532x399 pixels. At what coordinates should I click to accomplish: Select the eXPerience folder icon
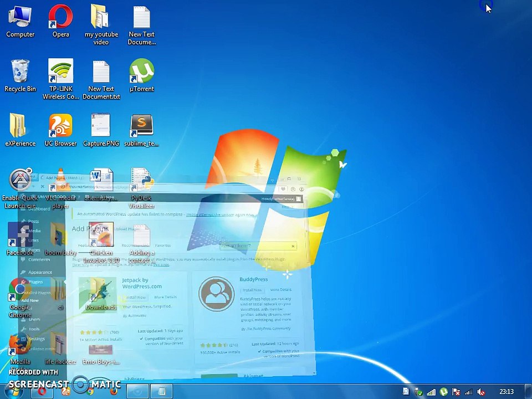coord(20,130)
